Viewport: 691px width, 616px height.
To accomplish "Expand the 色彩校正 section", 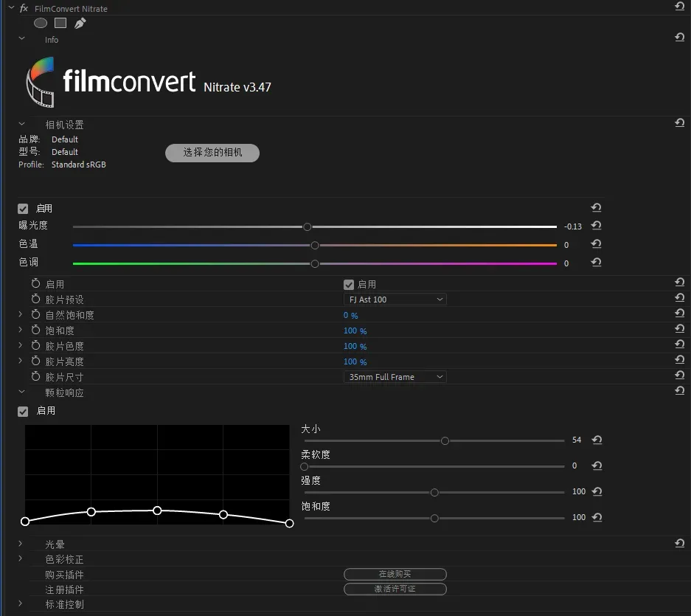I will (21, 559).
